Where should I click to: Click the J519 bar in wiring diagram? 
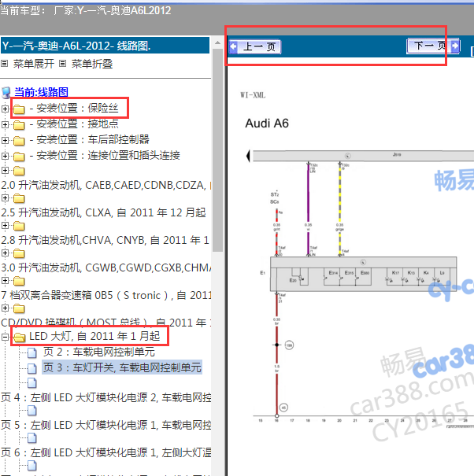(x=363, y=156)
